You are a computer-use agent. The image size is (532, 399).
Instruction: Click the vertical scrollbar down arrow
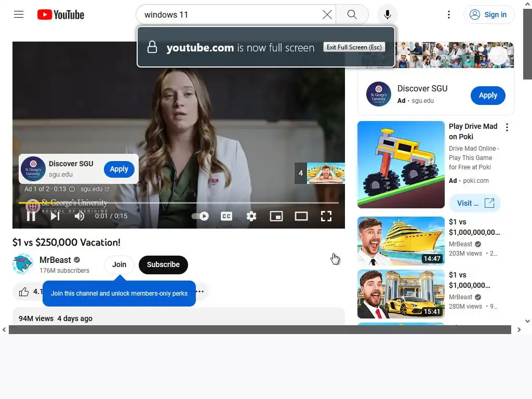[x=527, y=321]
